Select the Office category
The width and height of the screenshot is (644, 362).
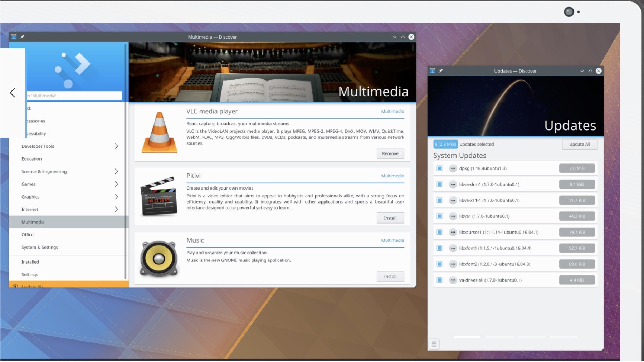pyautogui.click(x=27, y=234)
